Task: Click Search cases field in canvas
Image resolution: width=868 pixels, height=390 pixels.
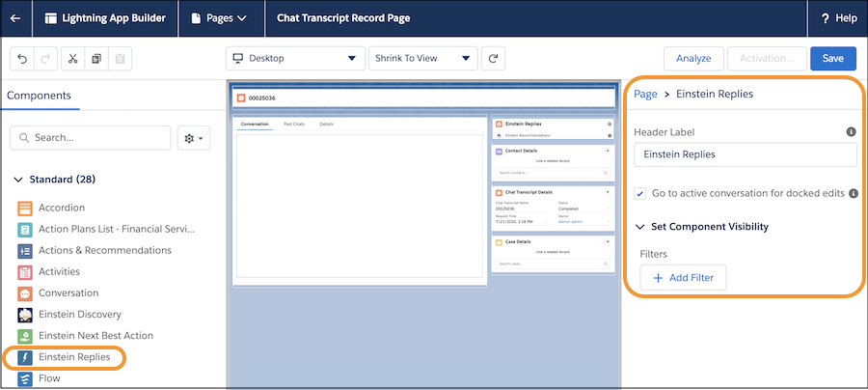Action: [x=554, y=264]
